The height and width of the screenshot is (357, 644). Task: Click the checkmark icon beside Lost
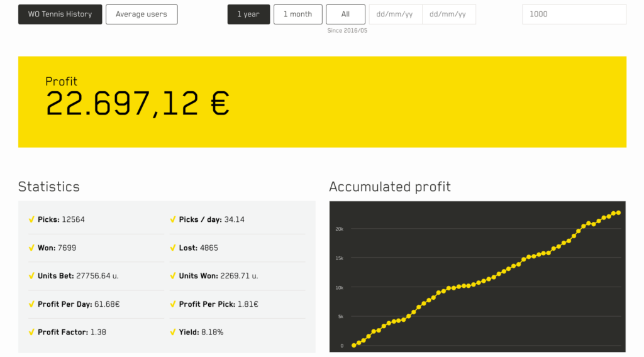tap(173, 248)
